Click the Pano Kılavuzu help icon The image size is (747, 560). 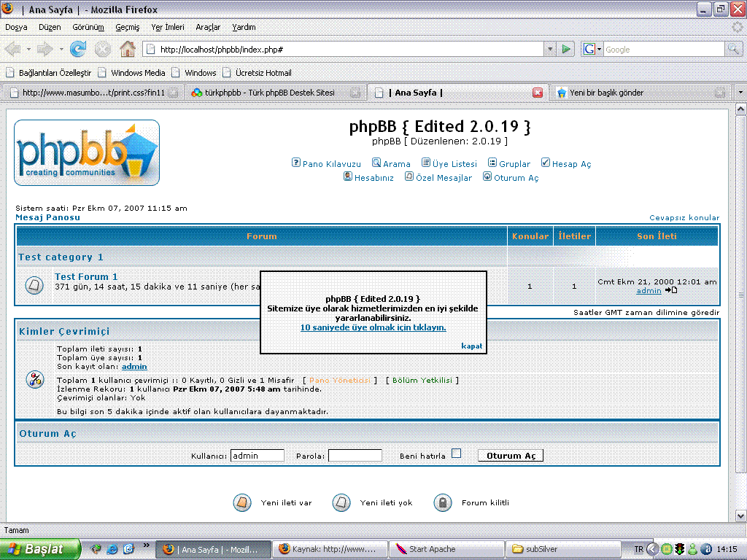[296, 163]
